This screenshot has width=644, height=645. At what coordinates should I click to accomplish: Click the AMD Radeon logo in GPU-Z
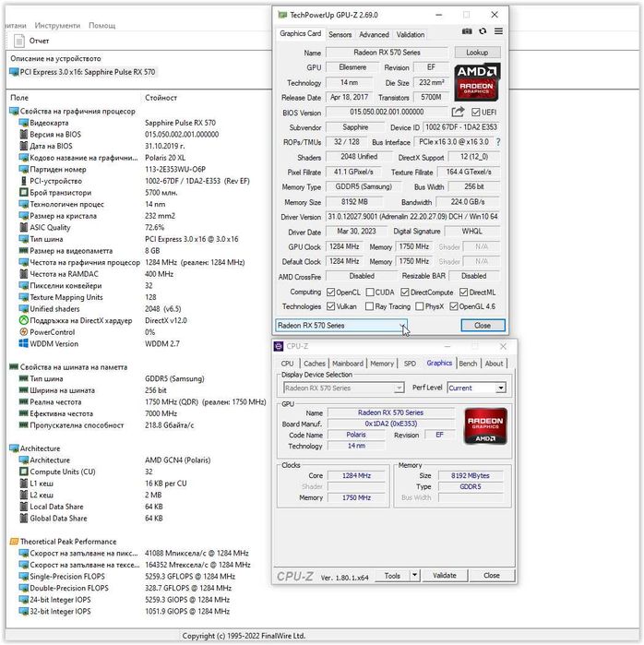(477, 82)
